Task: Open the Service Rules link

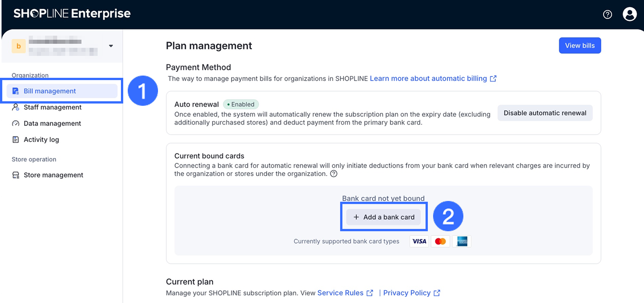Action: pyautogui.click(x=340, y=293)
